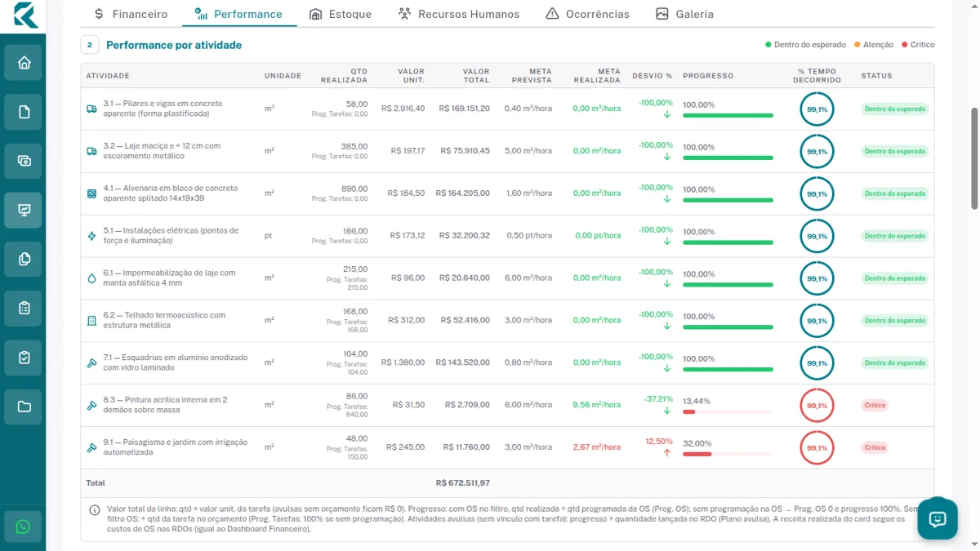Click the Atenção legend label
Image resolution: width=980 pixels, height=551 pixels.
(878, 45)
